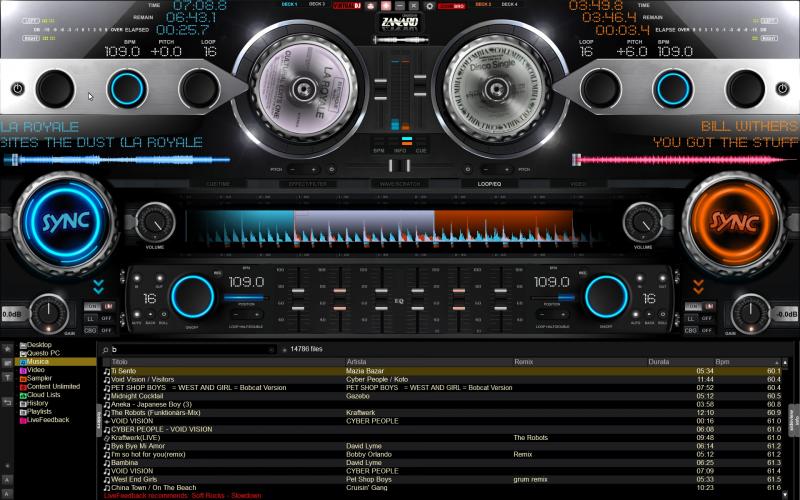Click the orange double-chevron arrow below right SYNC

coord(698,287)
